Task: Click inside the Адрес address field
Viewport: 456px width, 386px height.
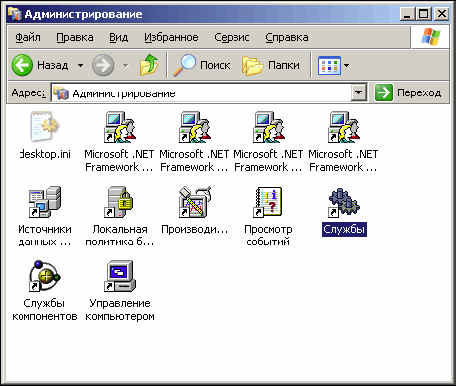Action: (x=202, y=93)
